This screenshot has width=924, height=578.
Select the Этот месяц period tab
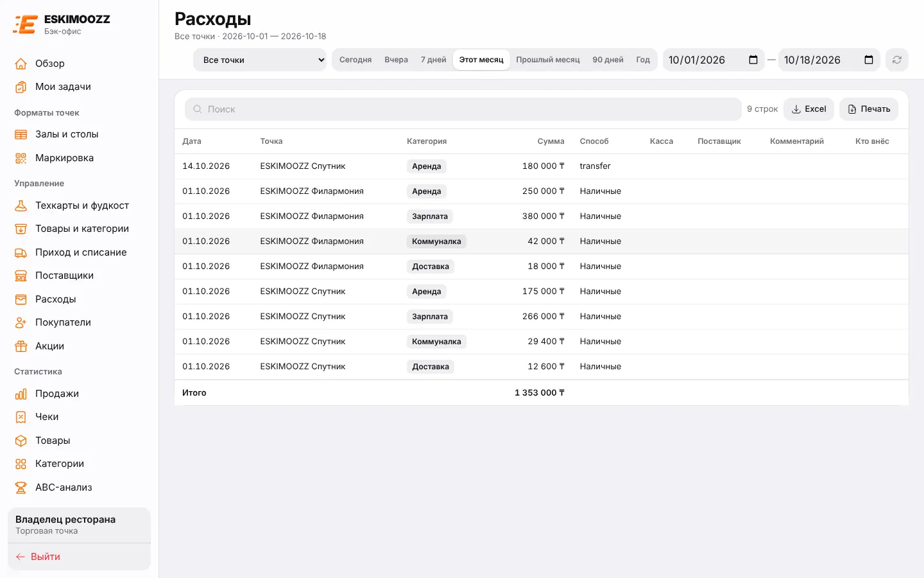[x=481, y=60]
